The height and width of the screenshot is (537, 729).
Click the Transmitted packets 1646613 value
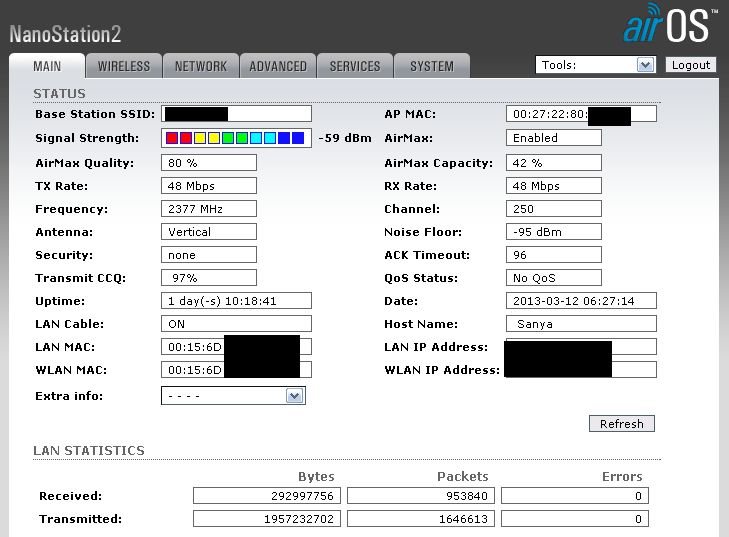pos(421,518)
